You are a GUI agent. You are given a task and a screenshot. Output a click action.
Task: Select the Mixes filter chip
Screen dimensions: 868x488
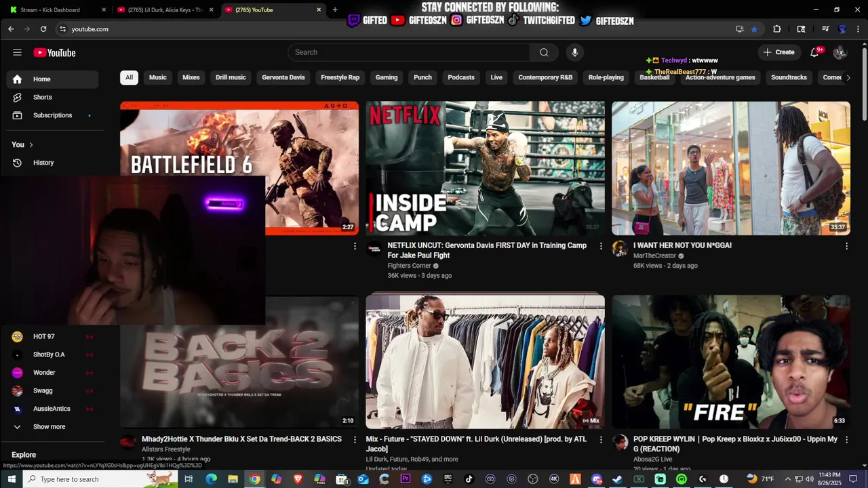coord(191,77)
